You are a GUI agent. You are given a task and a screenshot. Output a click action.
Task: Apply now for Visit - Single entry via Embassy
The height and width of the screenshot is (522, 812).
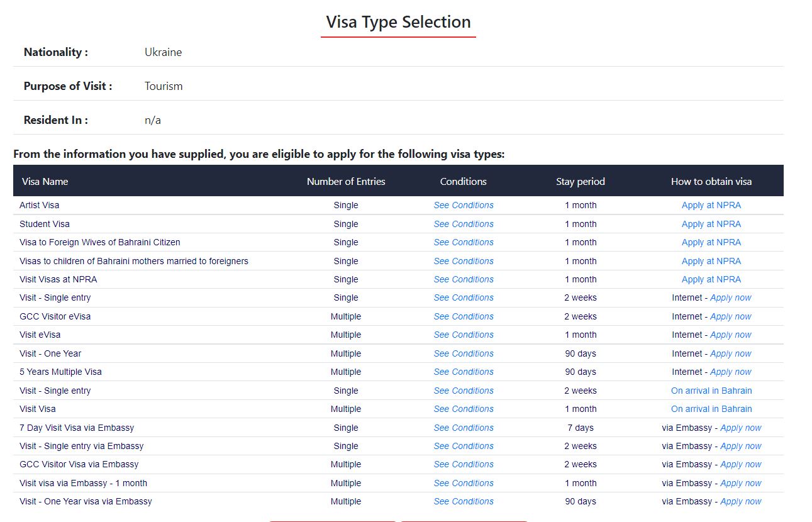point(740,446)
